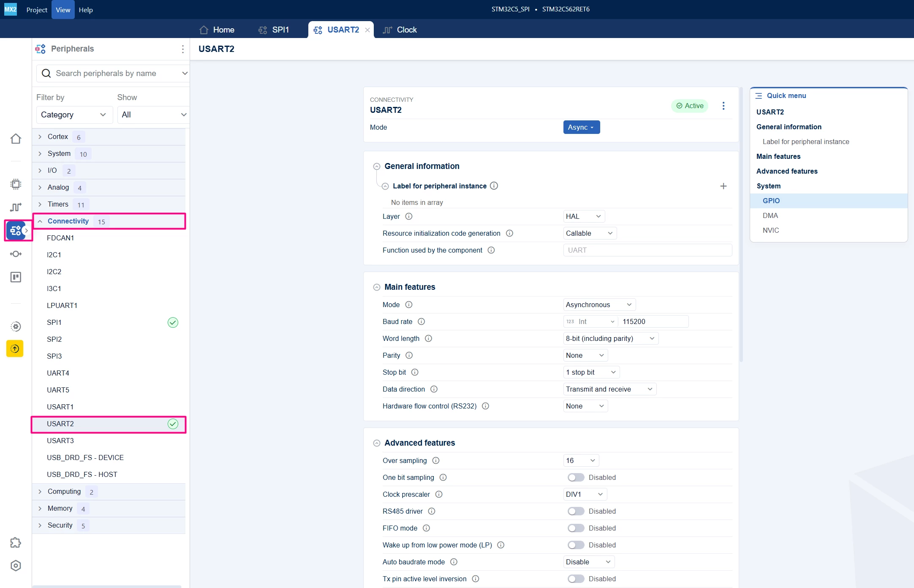Open the puzzle piece extensions icon

(16, 542)
